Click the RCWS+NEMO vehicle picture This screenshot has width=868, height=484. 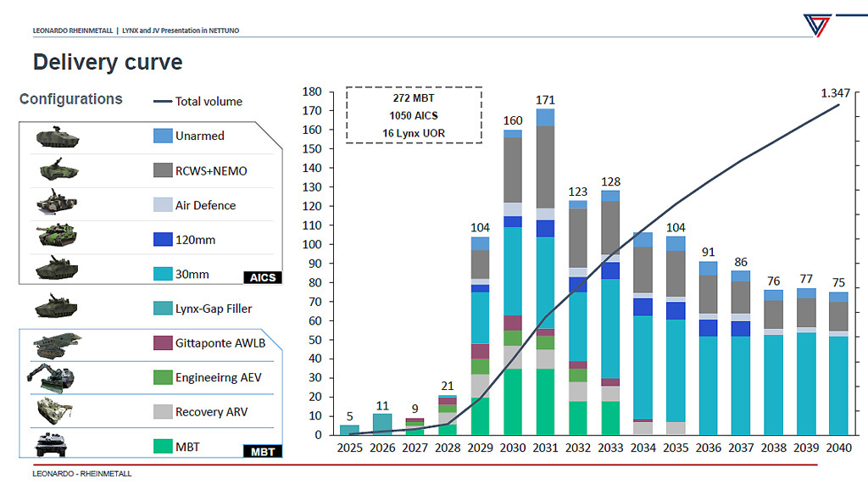58,170
